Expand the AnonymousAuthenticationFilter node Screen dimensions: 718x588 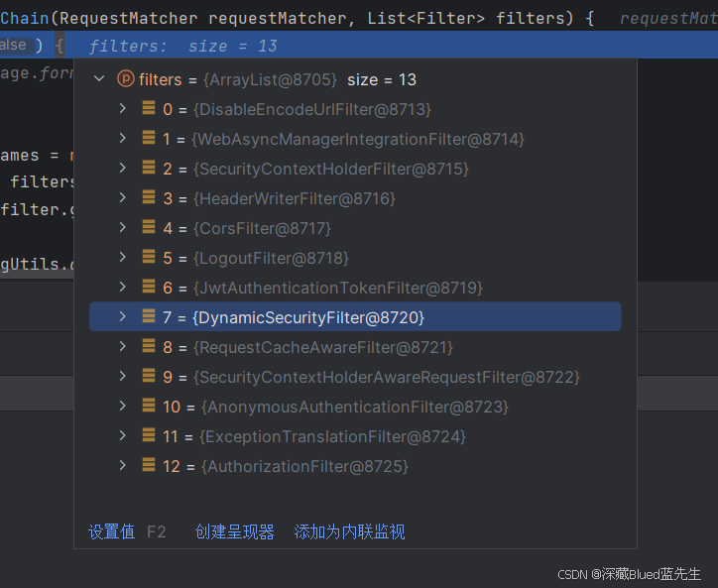[x=122, y=406]
